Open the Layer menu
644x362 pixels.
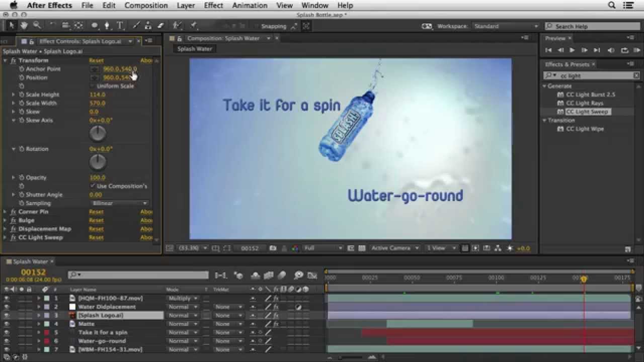point(186,6)
